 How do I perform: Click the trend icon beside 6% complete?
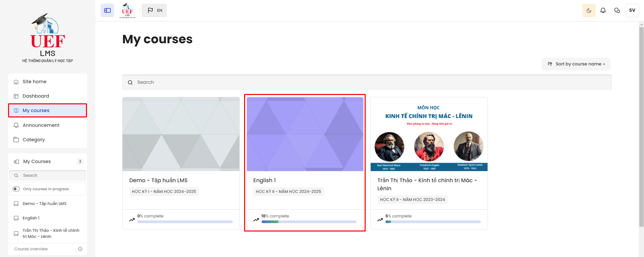[380, 220]
